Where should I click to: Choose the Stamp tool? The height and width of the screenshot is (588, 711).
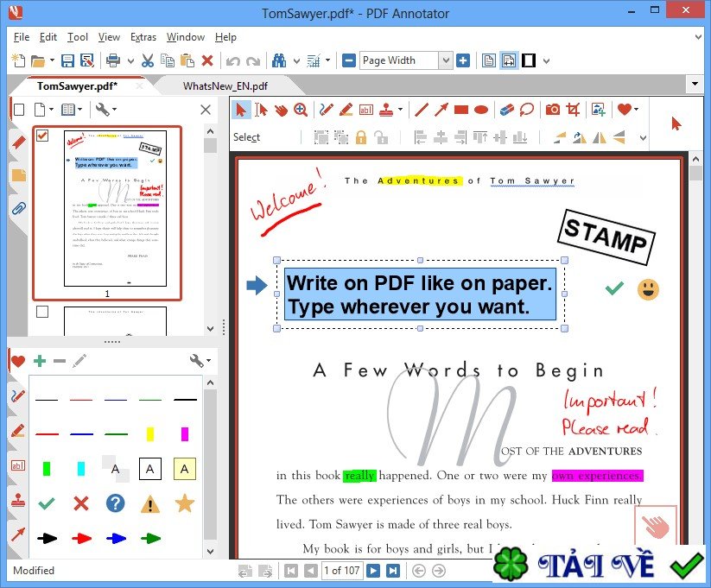[386, 110]
